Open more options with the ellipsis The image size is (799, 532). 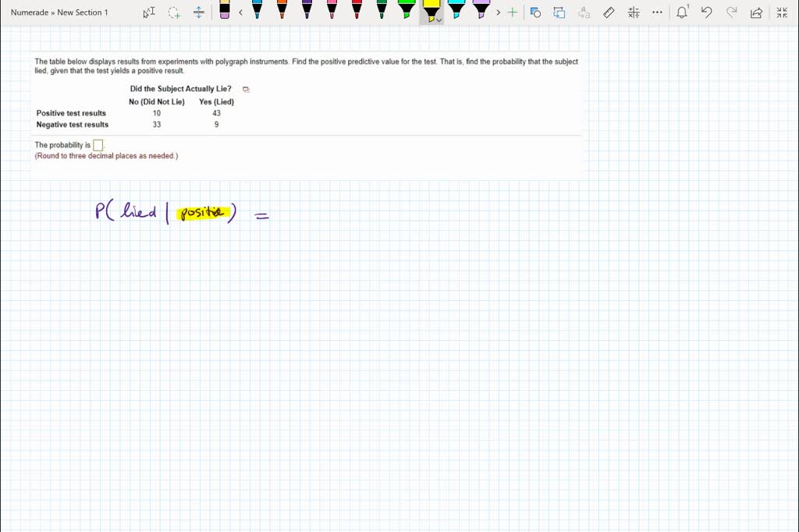657,12
